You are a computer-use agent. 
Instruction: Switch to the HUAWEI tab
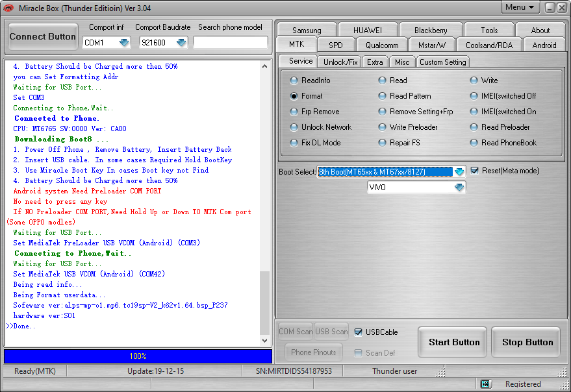point(368,30)
